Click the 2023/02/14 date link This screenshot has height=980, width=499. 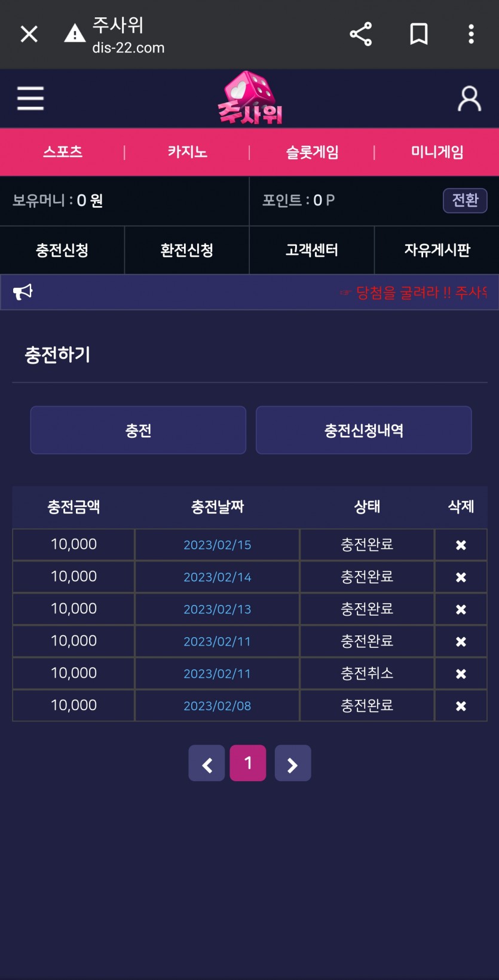pos(217,577)
